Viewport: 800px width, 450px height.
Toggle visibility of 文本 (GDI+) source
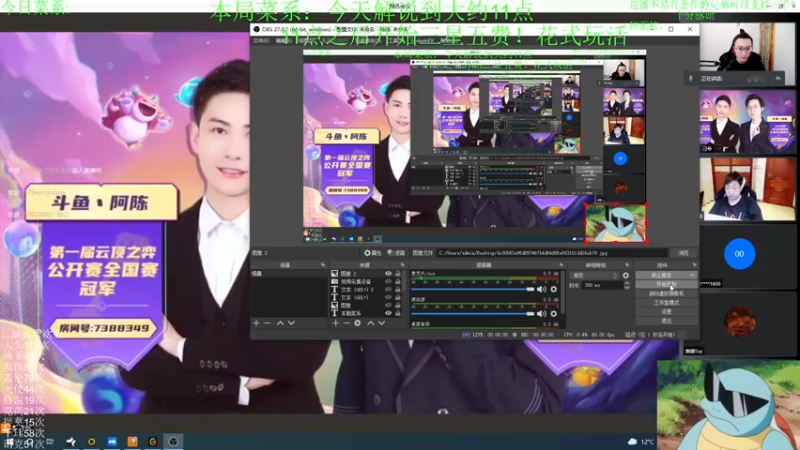pyautogui.click(x=388, y=297)
